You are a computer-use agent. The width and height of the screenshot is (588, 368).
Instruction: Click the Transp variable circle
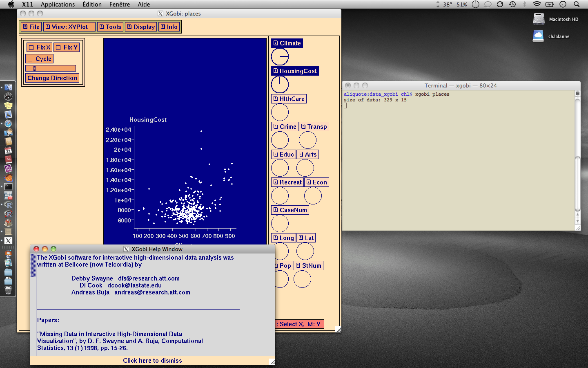pyautogui.click(x=307, y=140)
